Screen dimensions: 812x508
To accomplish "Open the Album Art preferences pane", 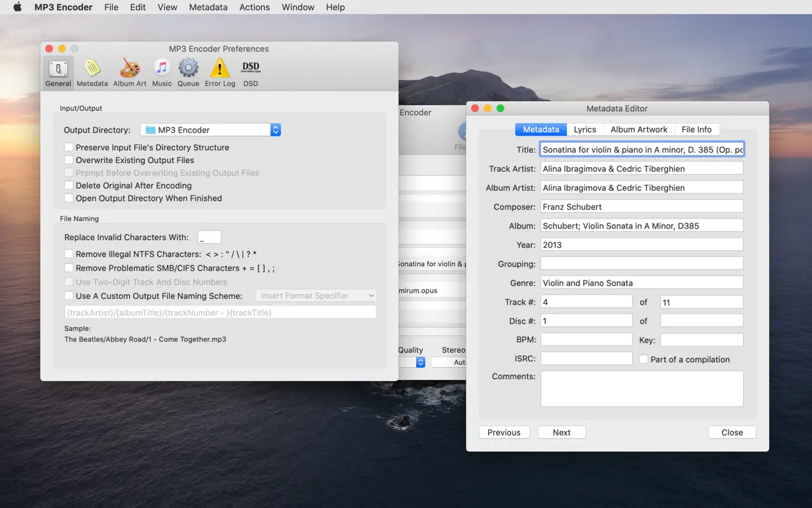I will point(129,73).
